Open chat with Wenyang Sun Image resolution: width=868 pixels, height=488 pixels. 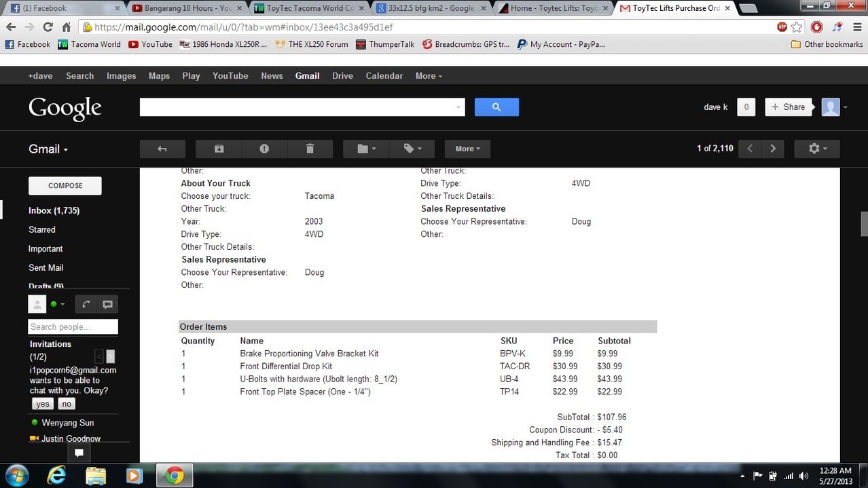point(67,423)
